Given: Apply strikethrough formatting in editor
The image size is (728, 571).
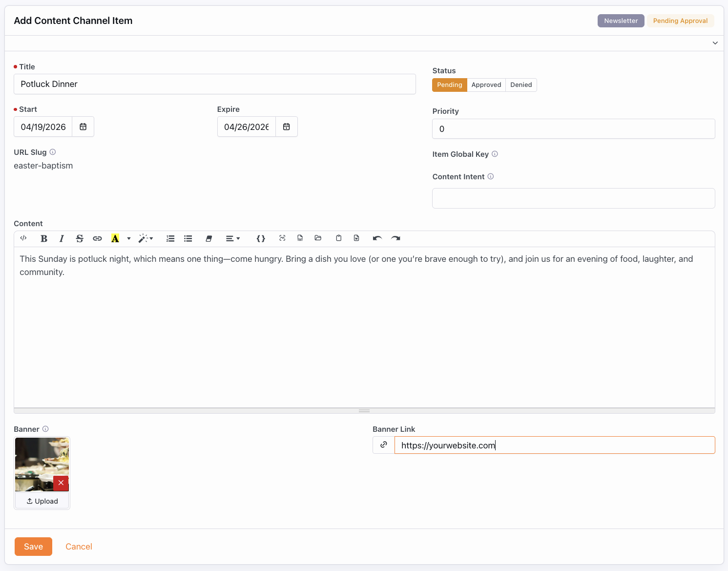Looking at the screenshot, I should click(x=80, y=238).
